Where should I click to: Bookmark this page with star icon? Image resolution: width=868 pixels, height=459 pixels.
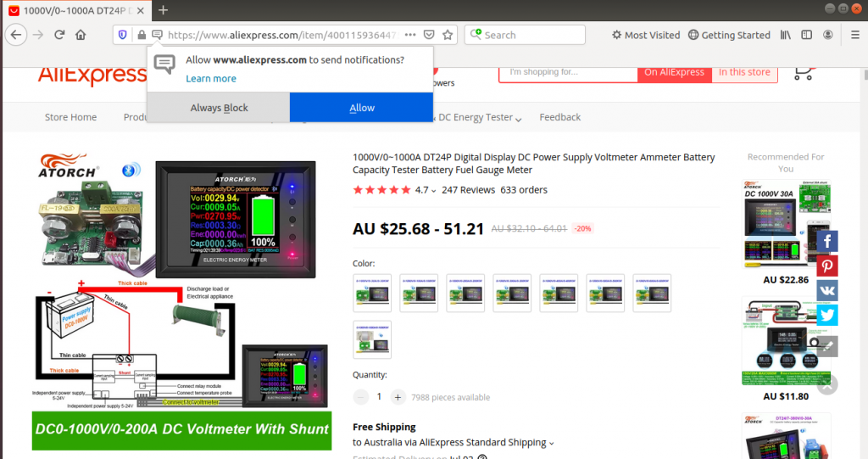tap(448, 35)
